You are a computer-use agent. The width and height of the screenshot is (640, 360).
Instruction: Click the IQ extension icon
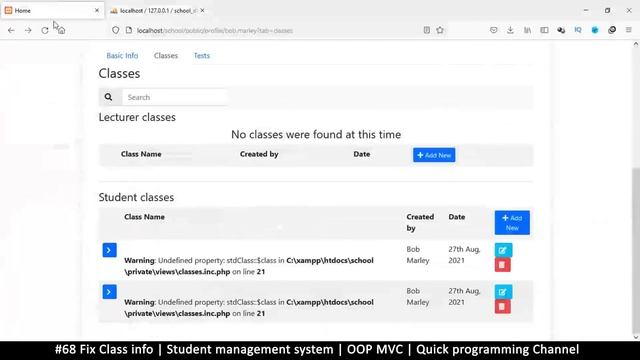click(x=578, y=30)
